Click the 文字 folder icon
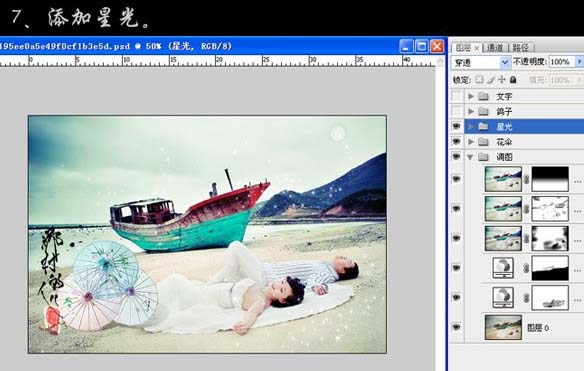Image resolution: width=584 pixels, height=371 pixels. tap(483, 96)
